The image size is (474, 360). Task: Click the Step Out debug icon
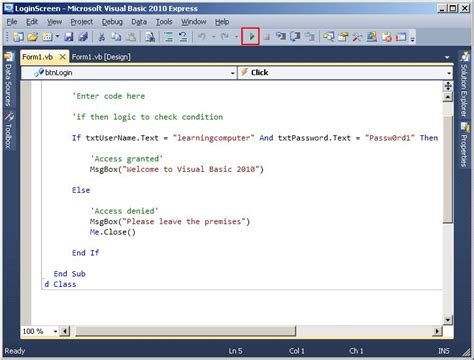point(310,36)
